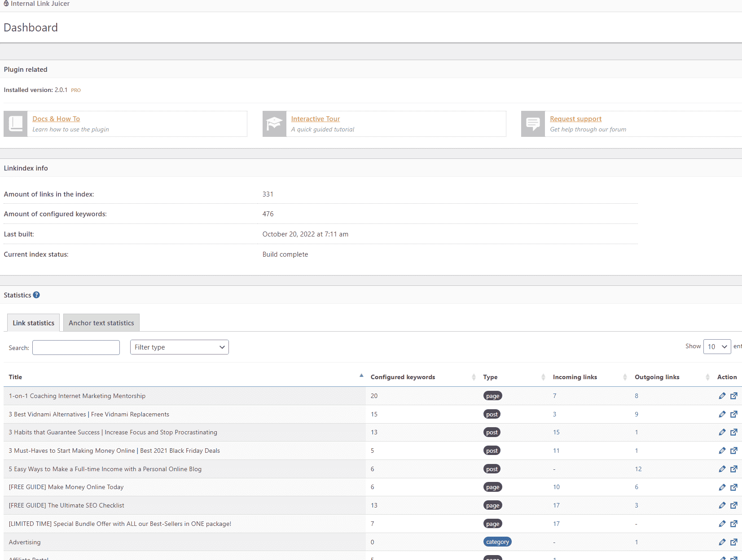Open the Filter type dropdown
The height and width of the screenshot is (560, 742).
[x=179, y=347]
